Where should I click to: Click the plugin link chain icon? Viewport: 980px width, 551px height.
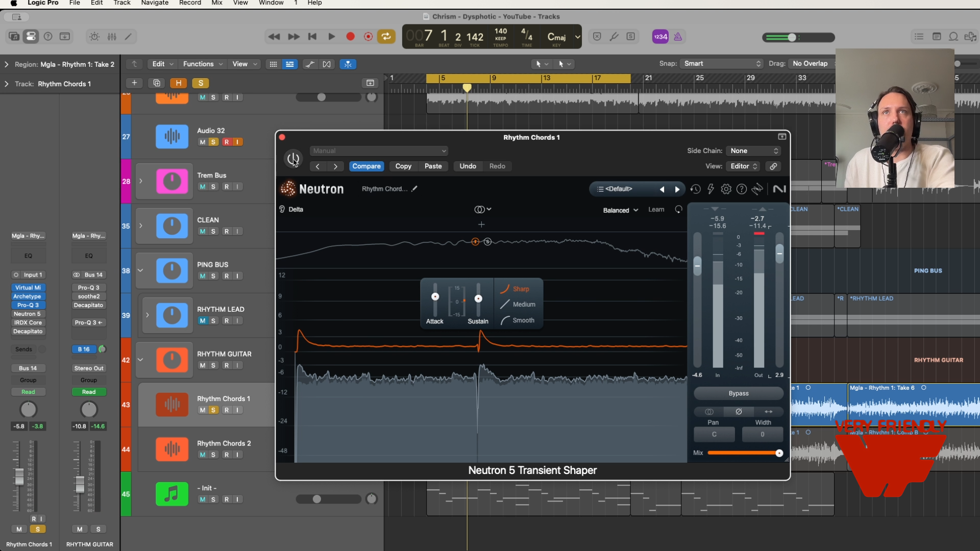click(773, 166)
